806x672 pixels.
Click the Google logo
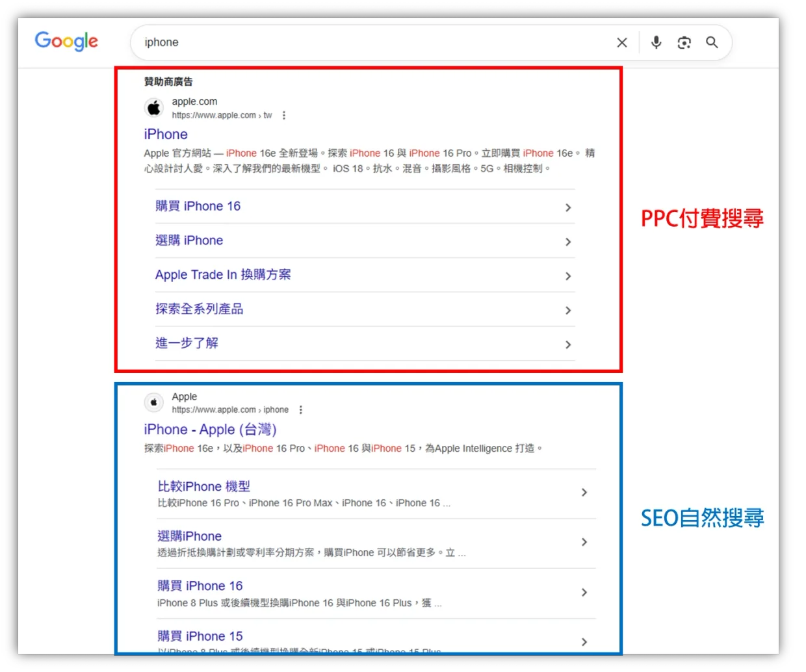(x=66, y=41)
